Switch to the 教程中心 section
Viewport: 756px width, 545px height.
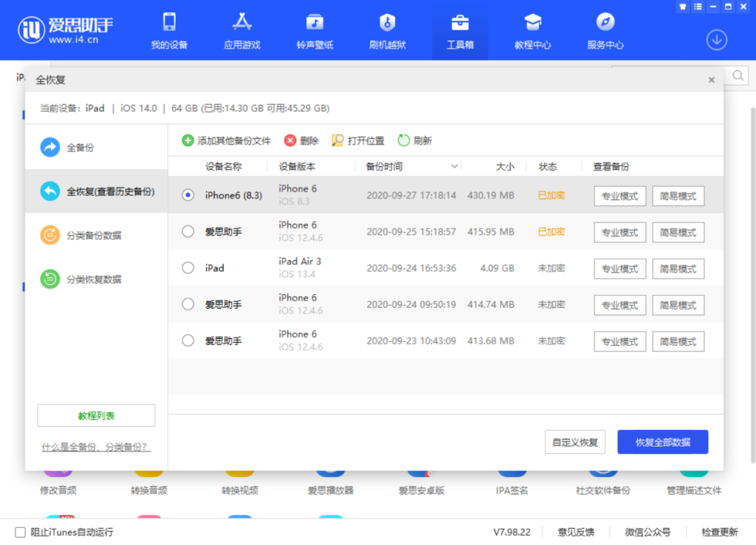click(x=532, y=30)
